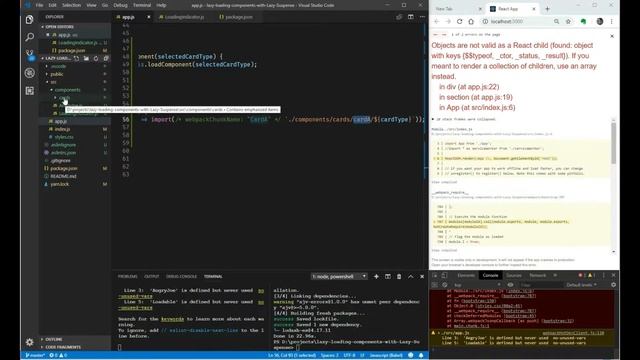Click the green Evernote extension icon
The image size is (640, 360).
(x=583, y=21)
